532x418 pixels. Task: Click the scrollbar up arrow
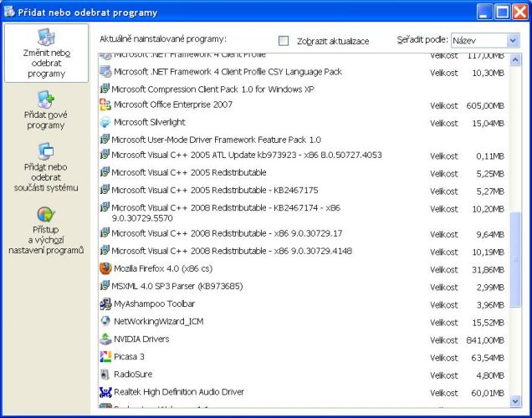click(515, 60)
